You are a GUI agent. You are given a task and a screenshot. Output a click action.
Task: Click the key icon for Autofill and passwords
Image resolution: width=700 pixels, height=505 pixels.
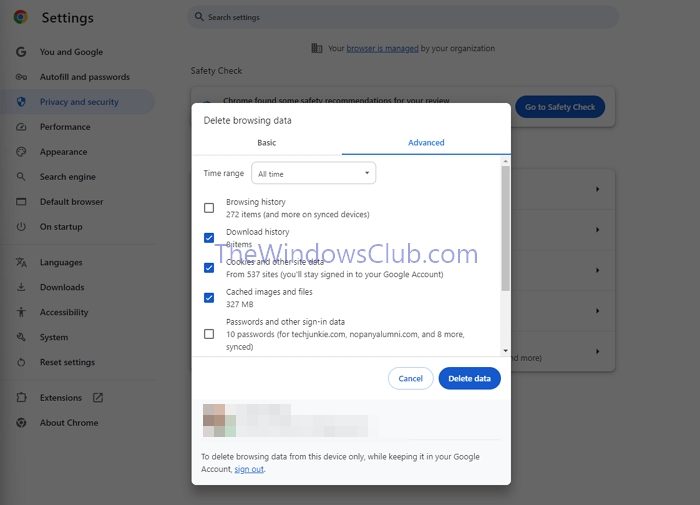pyautogui.click(x=21, y=77)
